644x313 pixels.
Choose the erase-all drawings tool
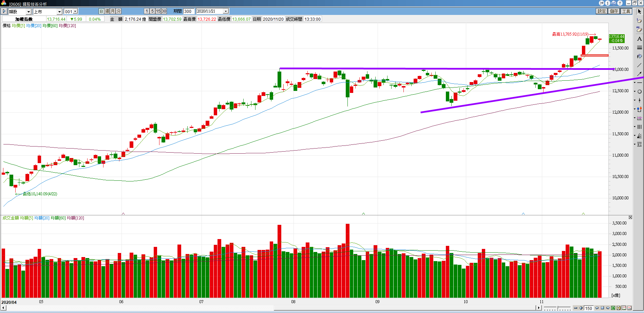[639, 30]
